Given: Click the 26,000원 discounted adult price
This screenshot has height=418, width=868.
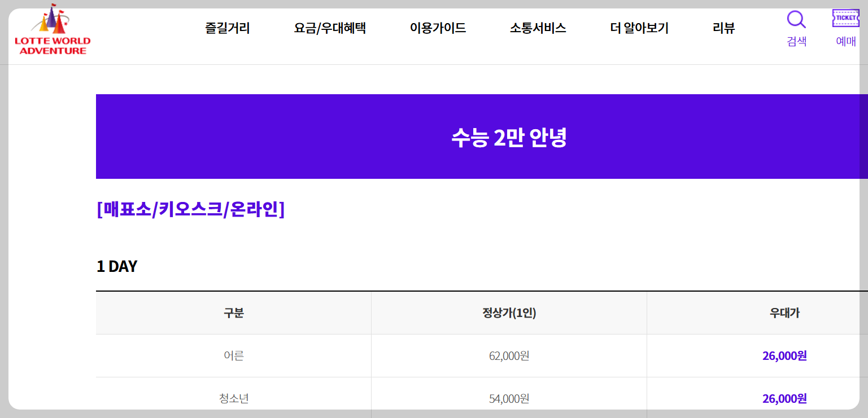Looking at the screenshot, I should [x=783, y=355].
